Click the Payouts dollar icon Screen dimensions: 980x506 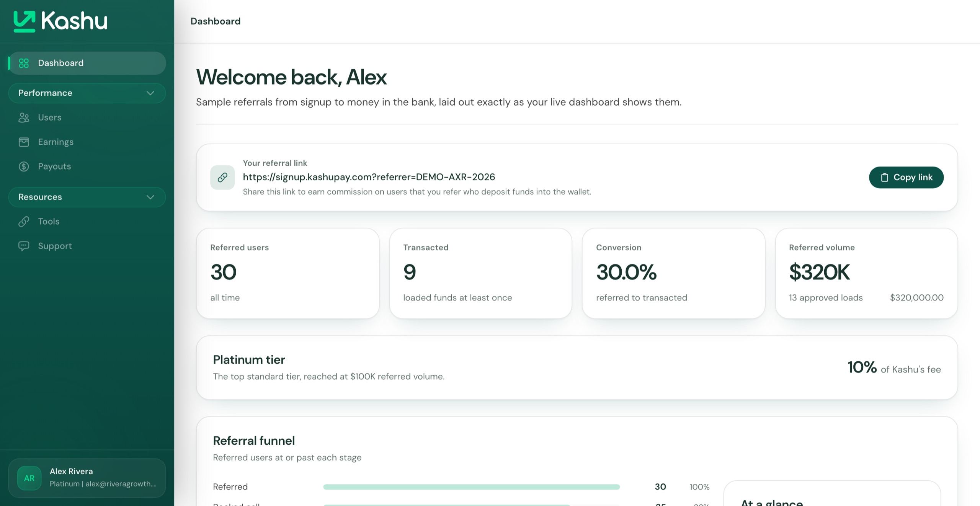tap(24, 166)
